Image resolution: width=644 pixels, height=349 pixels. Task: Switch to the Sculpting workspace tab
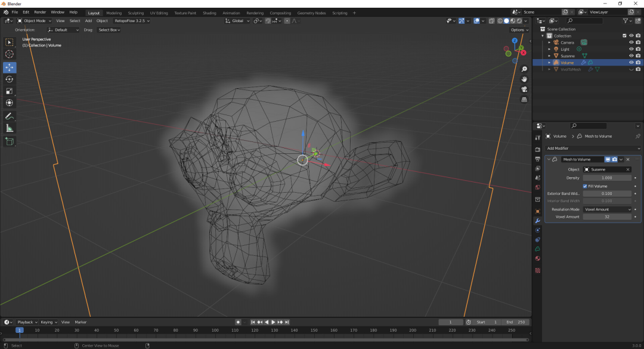135,13
